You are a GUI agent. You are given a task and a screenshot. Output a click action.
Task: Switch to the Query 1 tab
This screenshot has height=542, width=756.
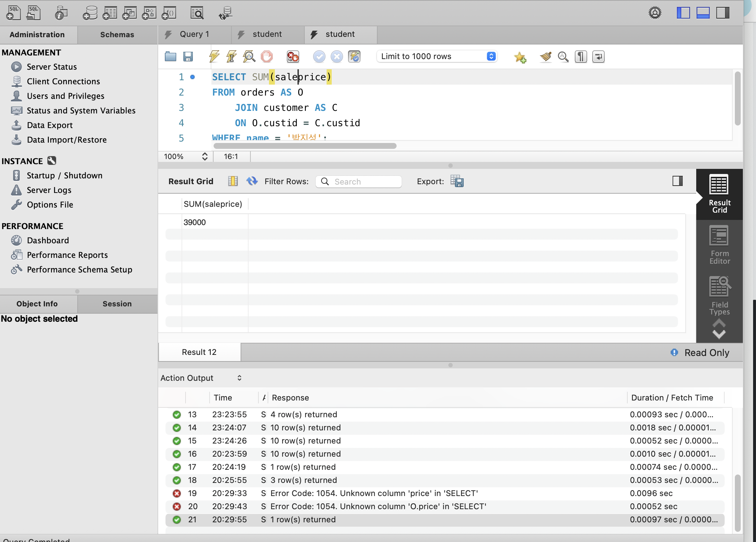(194, 34)
